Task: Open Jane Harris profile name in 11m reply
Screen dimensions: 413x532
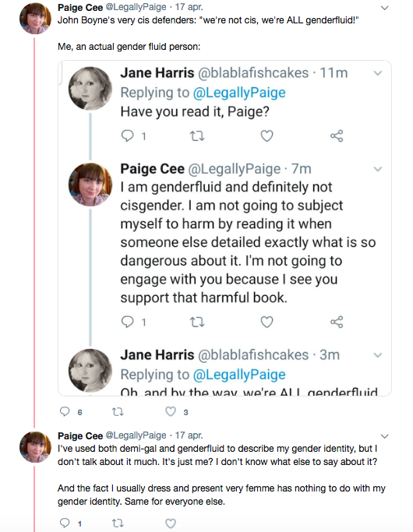Action: (157, 72)
